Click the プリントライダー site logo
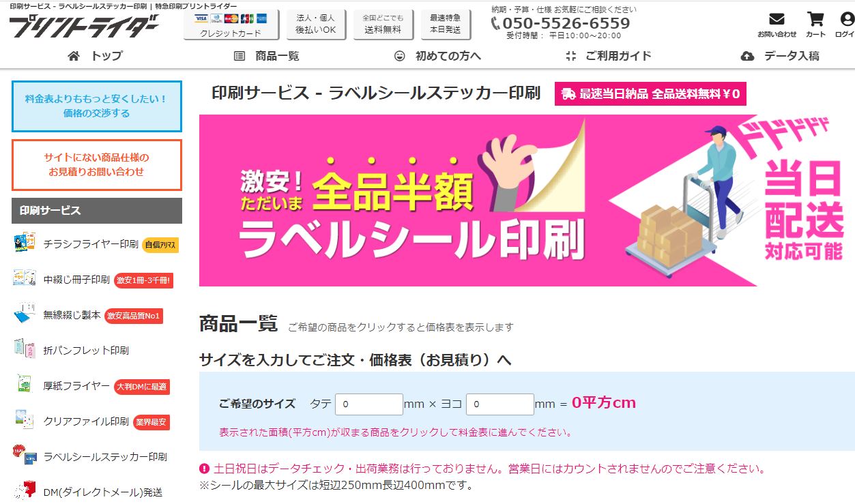Image resolution: width=855 pixels, height=504 pixels. click(84, 27)
